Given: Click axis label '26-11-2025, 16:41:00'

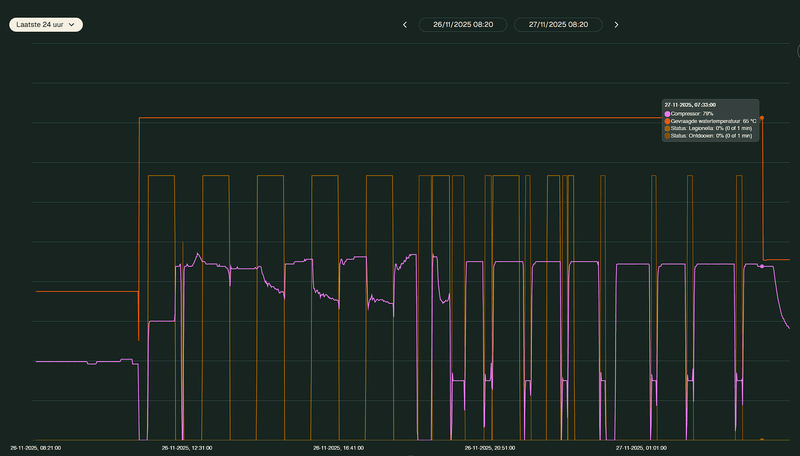Looking at the screenshot, I should [x=338, y=448].
